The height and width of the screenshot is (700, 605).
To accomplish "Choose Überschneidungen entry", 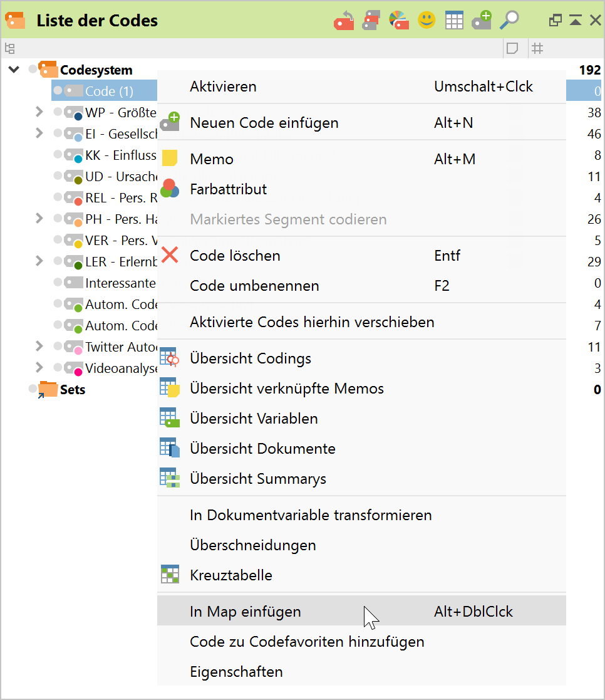I will tap(361, 545).
